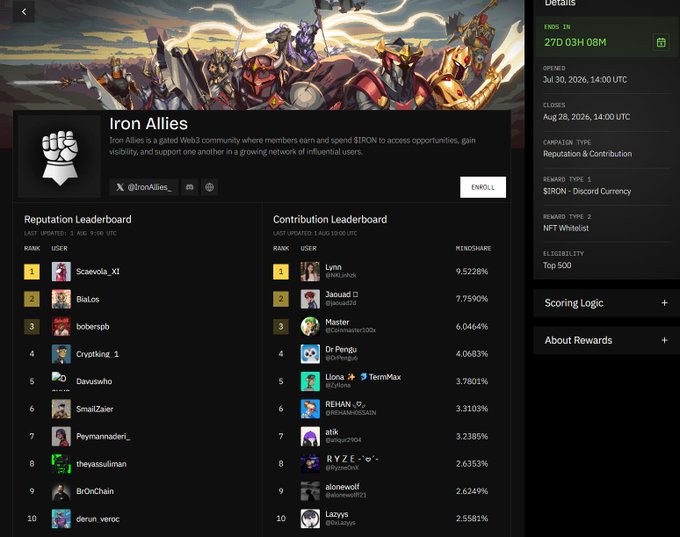Select user name boberspb
Screen dimensions: 680x537
tap(93, 327)
